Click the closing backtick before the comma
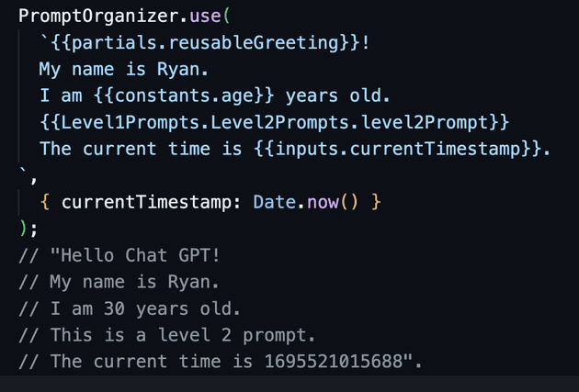The image size is (579, 392). 22,171
